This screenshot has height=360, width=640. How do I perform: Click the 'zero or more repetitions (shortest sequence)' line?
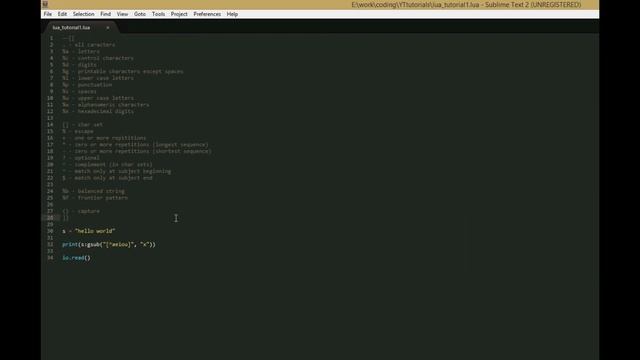pyautogui.click(x=137, y=151)
